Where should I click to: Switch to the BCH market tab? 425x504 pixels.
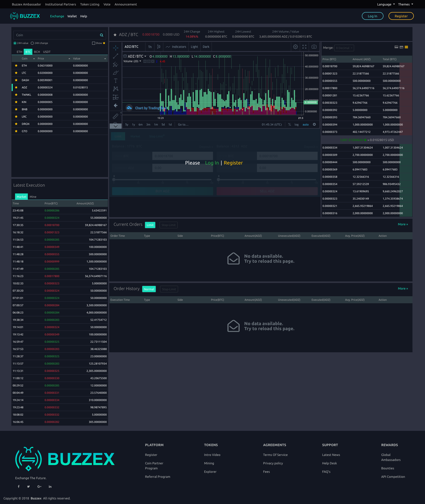(x=37, y=52)
